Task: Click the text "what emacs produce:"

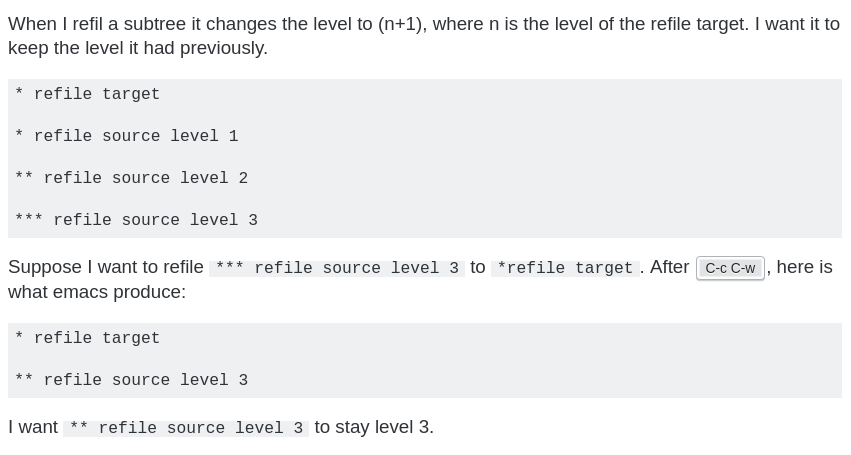Action: coord(97,292)
